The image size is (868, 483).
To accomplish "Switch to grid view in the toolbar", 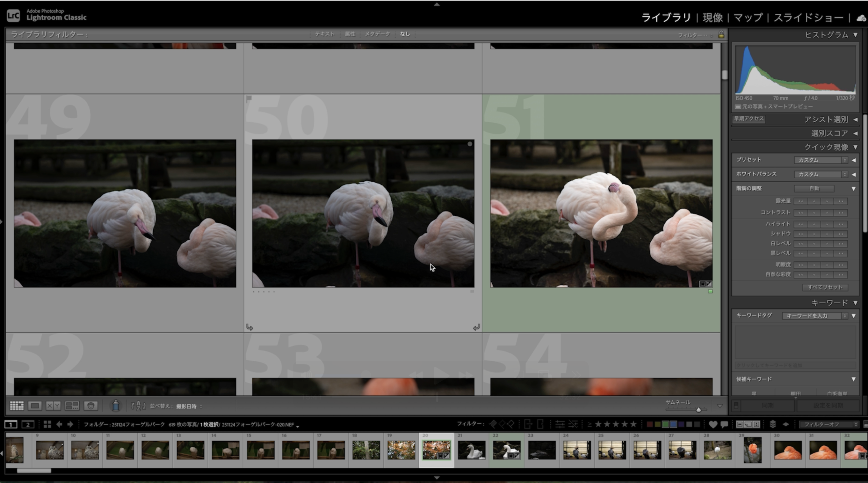I will pos(17,406).
